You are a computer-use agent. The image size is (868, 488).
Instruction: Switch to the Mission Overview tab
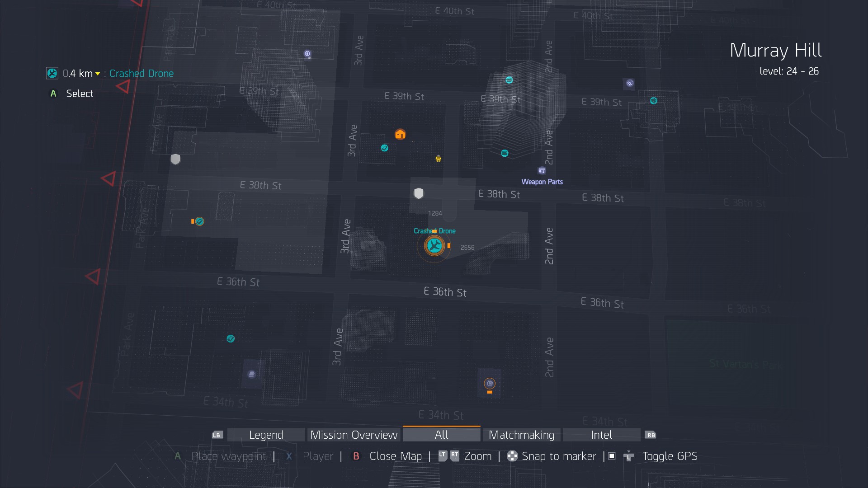coord(354,435)
